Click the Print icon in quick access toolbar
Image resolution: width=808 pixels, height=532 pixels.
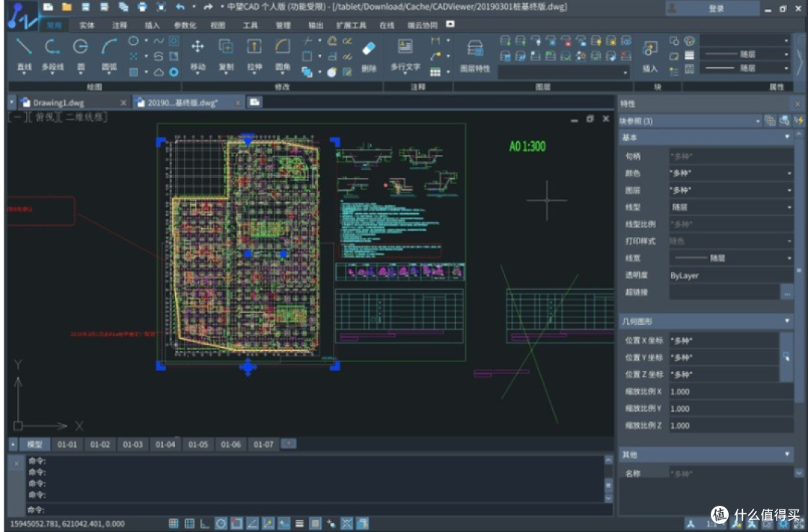142,7
